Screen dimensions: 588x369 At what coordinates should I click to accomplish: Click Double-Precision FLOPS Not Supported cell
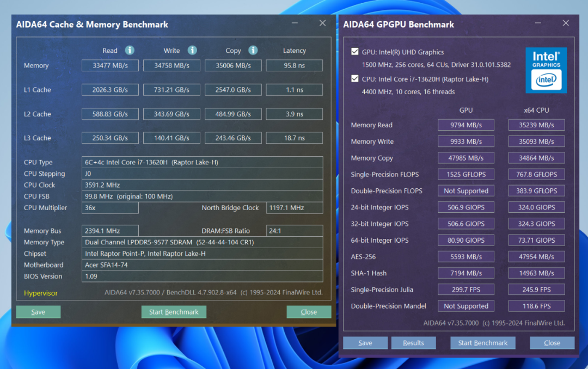coord(466,191)
